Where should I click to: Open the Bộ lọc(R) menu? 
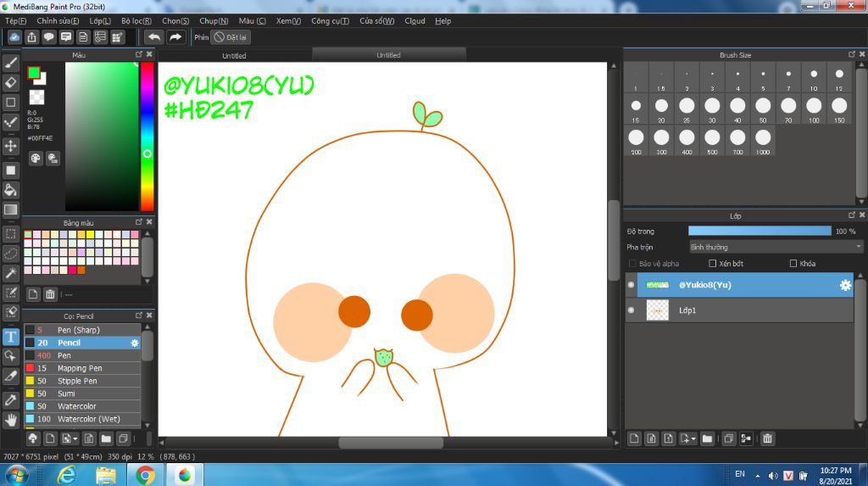tap(136, 21)
